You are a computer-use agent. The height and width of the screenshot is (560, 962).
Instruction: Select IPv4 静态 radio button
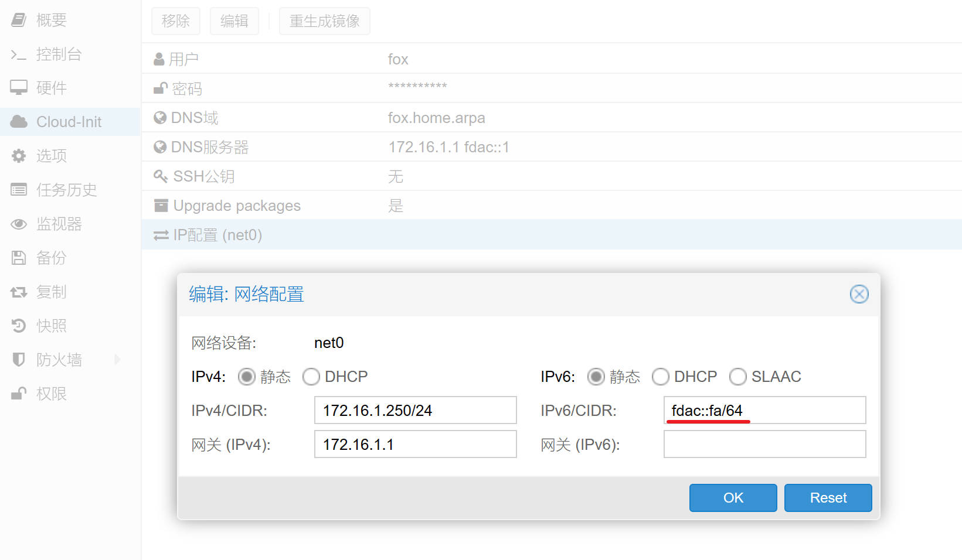[x=246, y=377]
